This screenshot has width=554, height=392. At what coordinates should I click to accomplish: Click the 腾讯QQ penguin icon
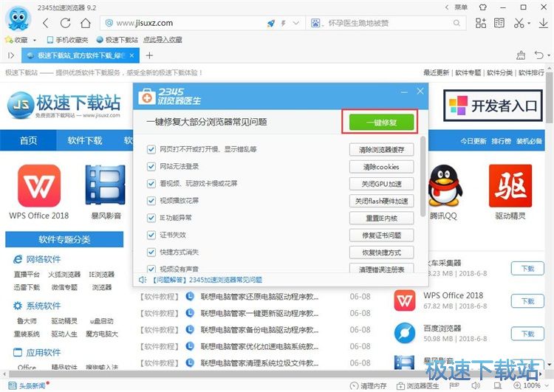click(x=445, y=185)
